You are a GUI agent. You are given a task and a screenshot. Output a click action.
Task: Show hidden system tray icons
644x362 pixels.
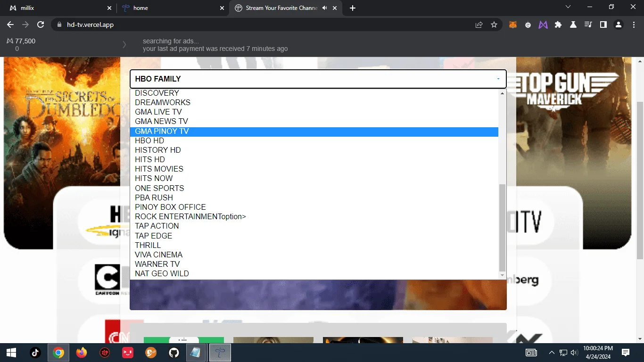(552, 353)
